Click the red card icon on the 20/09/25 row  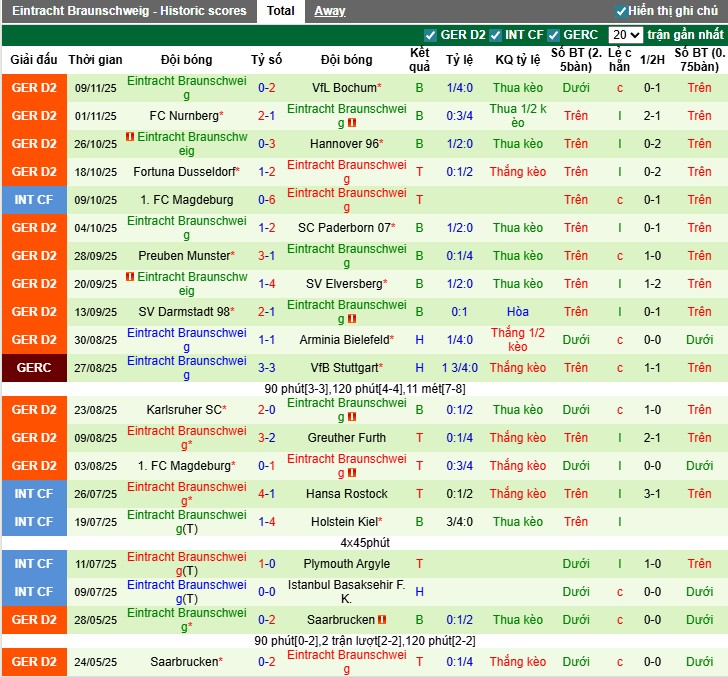pyautogui.click(x=130, y=277)
